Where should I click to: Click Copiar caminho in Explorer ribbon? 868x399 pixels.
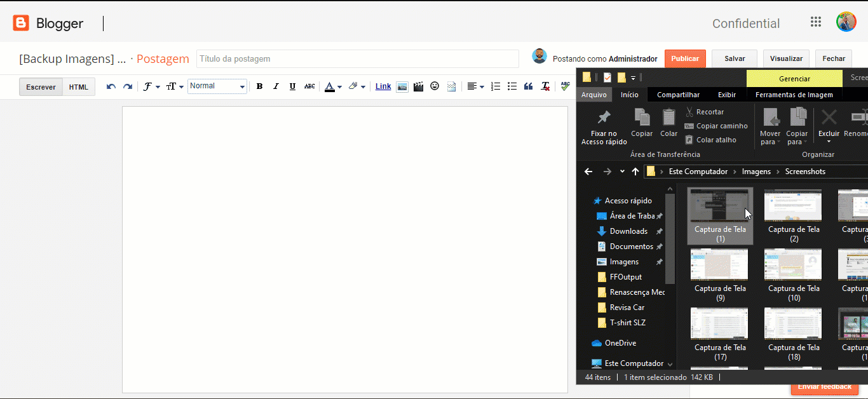coord(716,126)
